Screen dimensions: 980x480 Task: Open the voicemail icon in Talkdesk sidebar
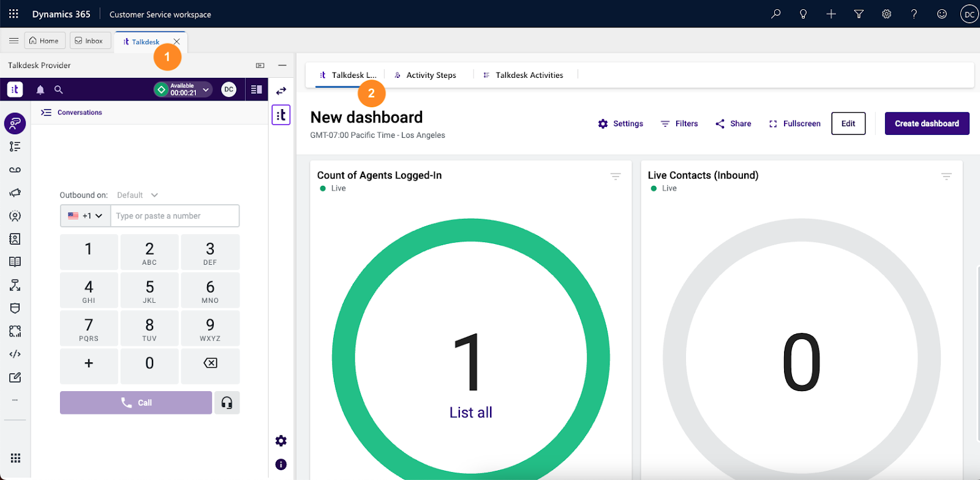pyautogui.click(x=15, y=170)
